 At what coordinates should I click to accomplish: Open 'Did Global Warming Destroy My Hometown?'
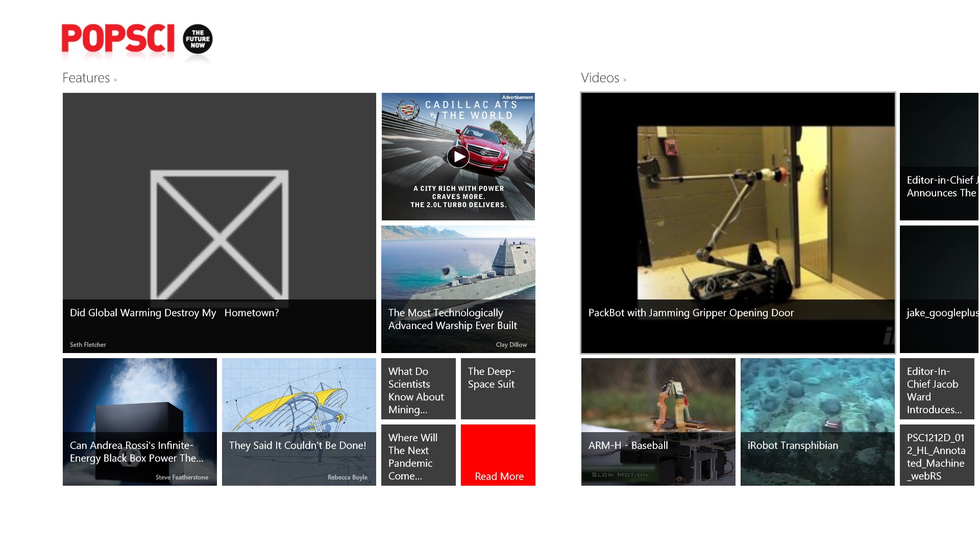click(219, 223)
